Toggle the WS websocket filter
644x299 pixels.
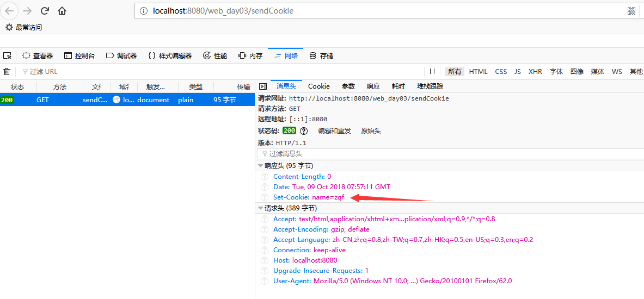pyautogui.click(x=617, y=71)
